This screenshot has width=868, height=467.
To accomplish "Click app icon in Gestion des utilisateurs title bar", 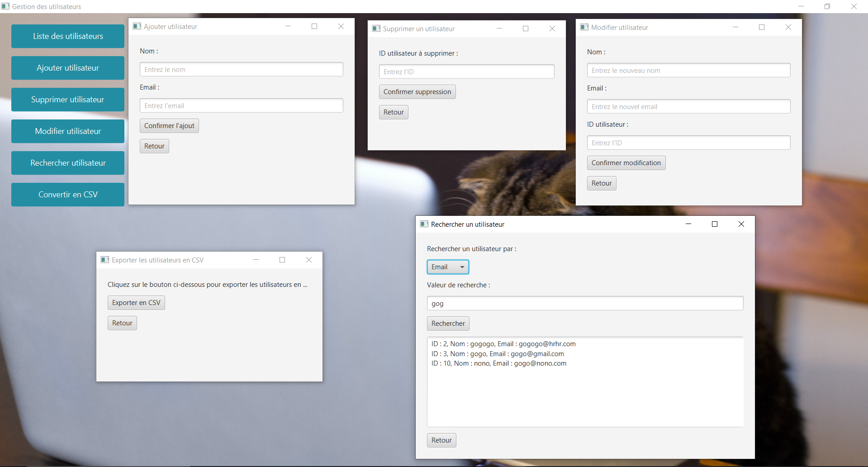I will pos(5,6).
